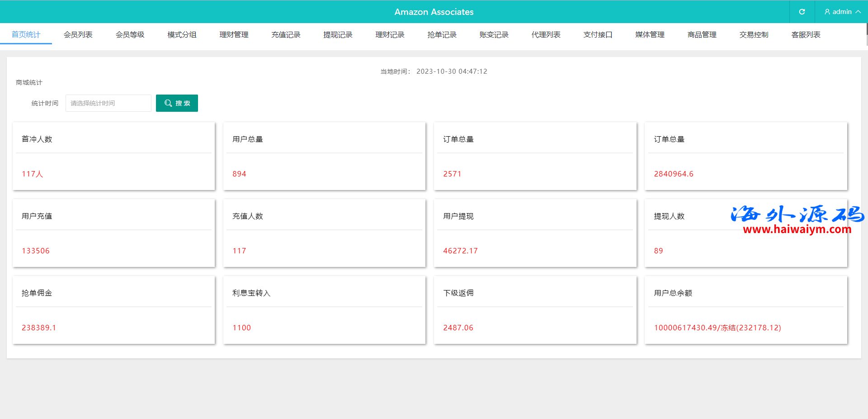Select the 模式分组 tab

pyautogui.click(x=182, y=35)
